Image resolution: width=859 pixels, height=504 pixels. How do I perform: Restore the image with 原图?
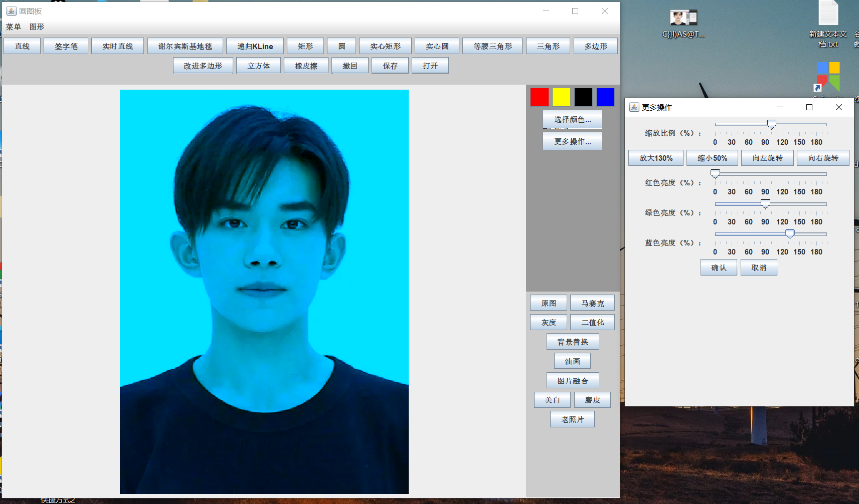coord(549,303)
